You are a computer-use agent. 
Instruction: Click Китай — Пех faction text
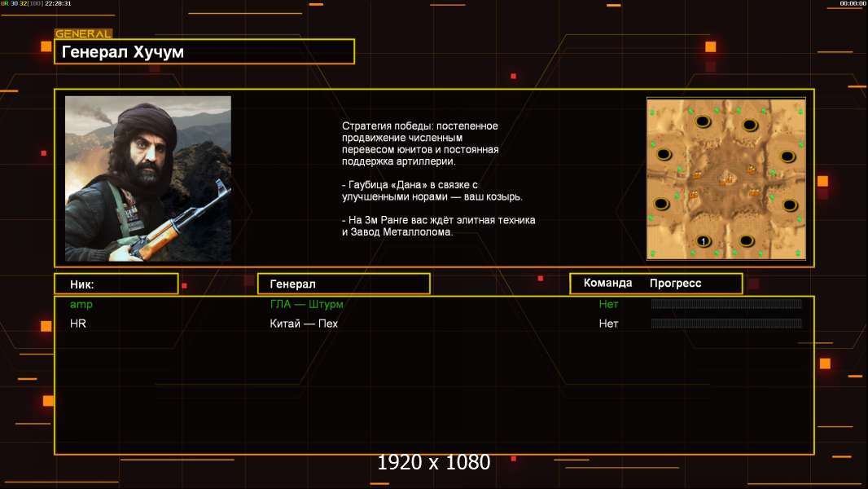tap(304, 324)
